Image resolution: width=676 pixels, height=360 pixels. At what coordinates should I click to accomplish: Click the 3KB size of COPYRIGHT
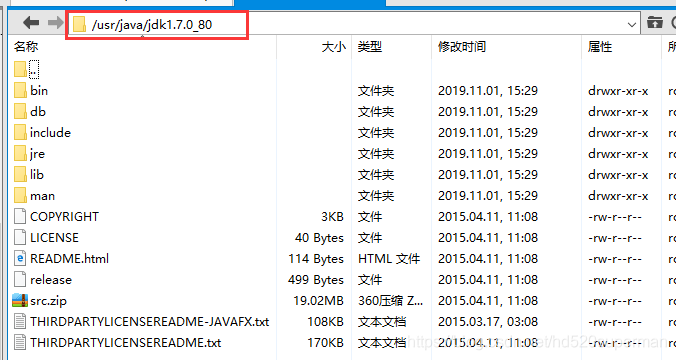[332, 216]
